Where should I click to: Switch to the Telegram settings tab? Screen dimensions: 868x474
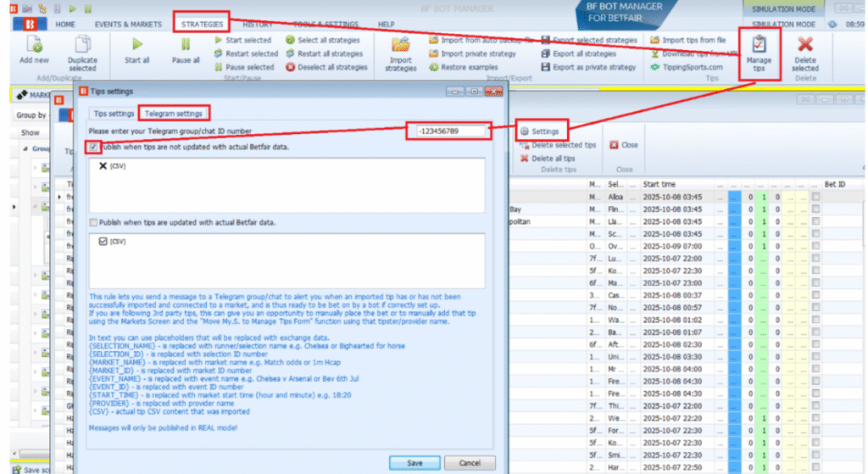(x=174, y=113)
